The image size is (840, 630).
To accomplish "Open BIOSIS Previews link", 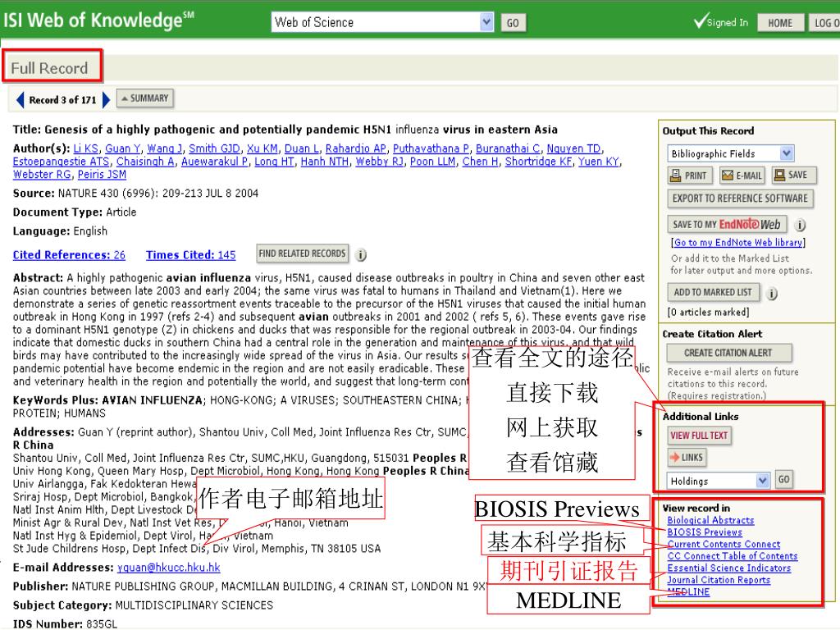I will 705,532.
